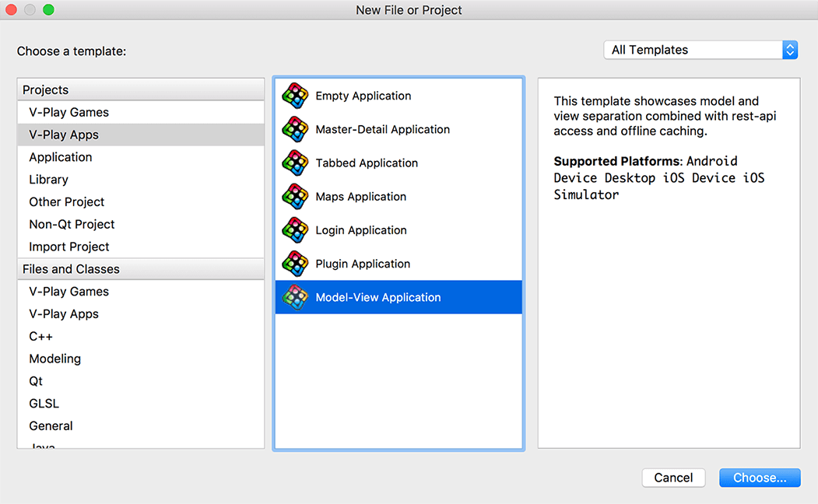This screenshot has height=504, width=818.
Task: Click the Model-View Application icon
Action: click(x=295, y=297)
